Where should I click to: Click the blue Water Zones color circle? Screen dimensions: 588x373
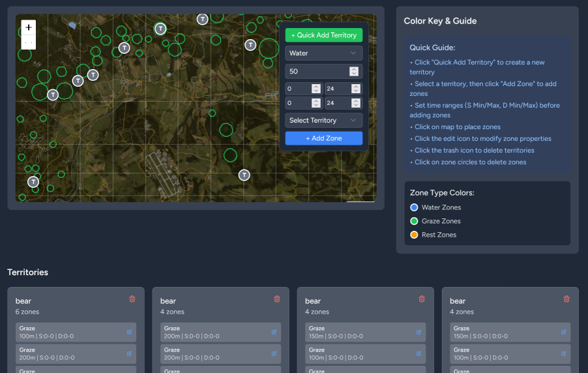[414, 207]
